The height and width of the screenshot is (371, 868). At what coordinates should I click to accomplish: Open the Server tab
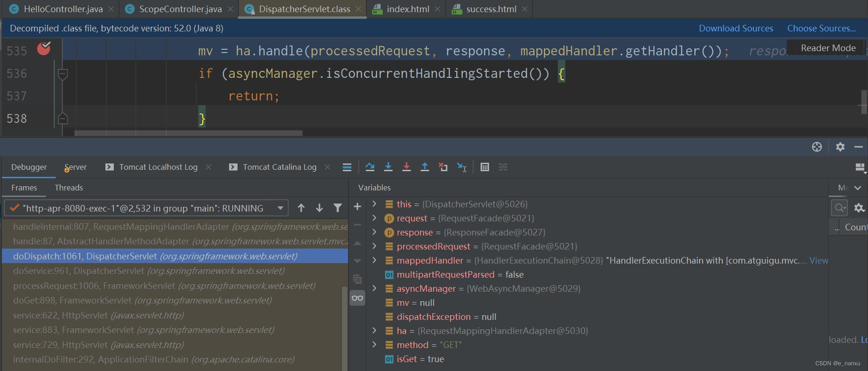coord(75,167)
